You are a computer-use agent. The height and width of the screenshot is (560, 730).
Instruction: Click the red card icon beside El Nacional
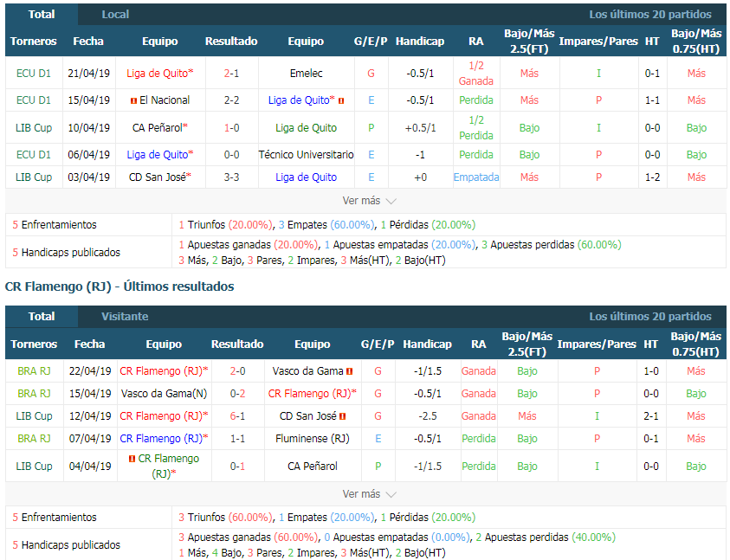tap(133, 100)
